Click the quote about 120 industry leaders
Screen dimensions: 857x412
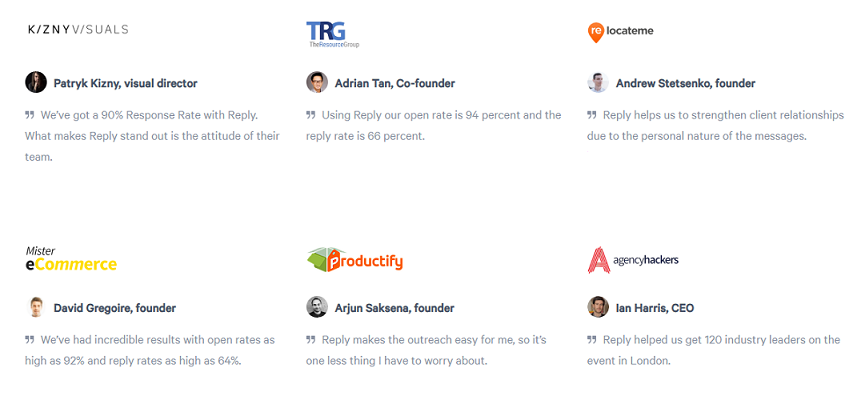720,350
